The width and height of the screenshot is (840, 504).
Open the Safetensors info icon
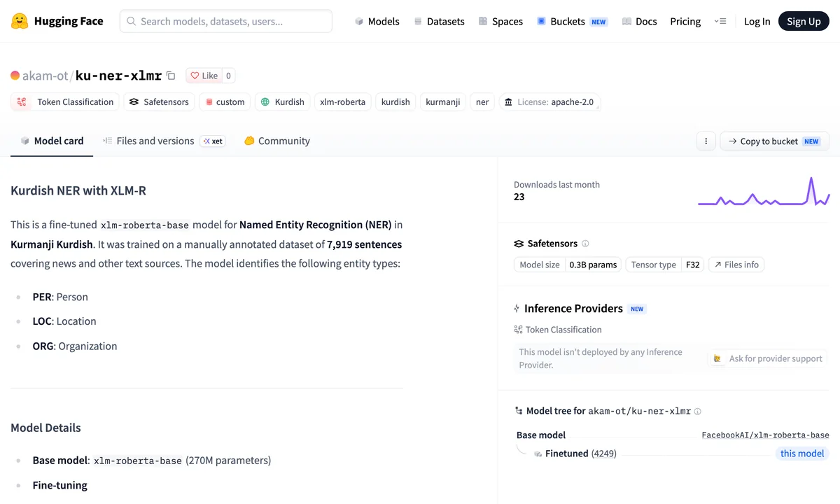(585, 244)
